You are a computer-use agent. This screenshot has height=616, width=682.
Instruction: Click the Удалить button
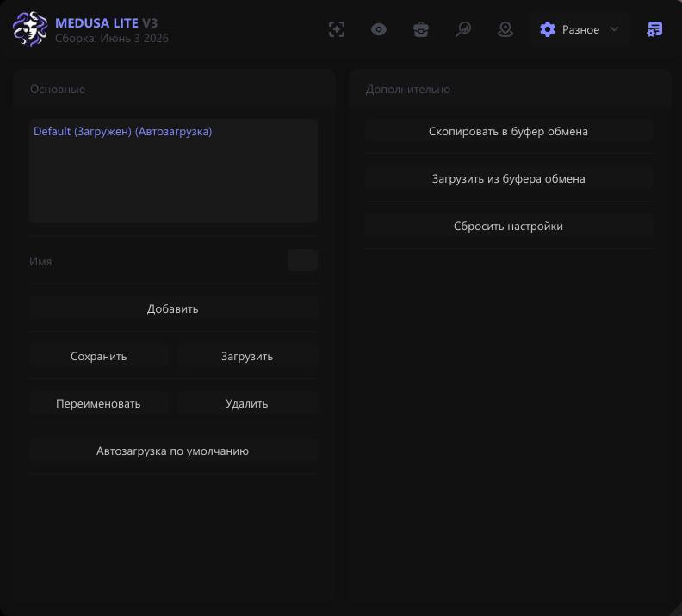pos(247,404)
